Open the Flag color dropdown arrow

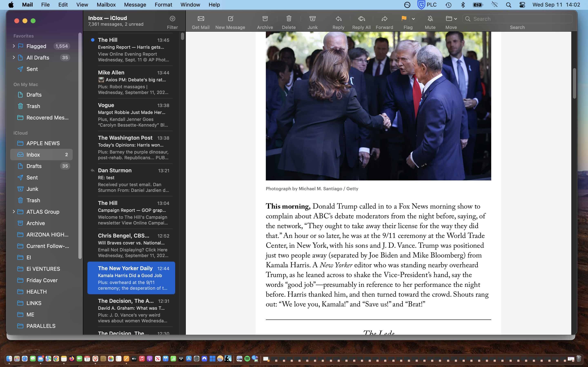(413, 19)
